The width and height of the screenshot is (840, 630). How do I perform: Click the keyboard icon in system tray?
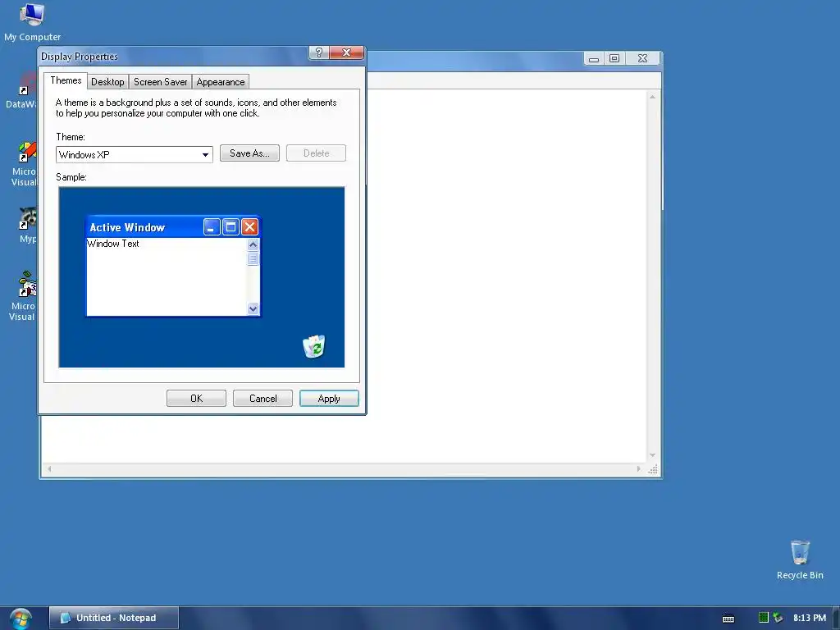(728, 619)
